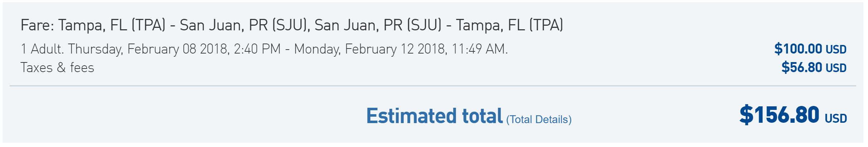Click the horizontal divider above Estimated total
This screenshot has height=147, width=868.
(433, 86)
